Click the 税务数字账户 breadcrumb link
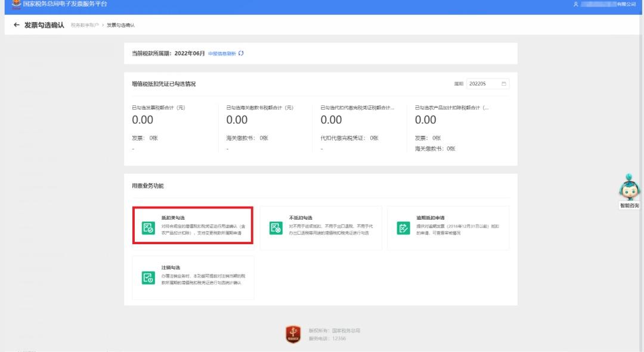The image size is (644, 352). click(85, 26)
